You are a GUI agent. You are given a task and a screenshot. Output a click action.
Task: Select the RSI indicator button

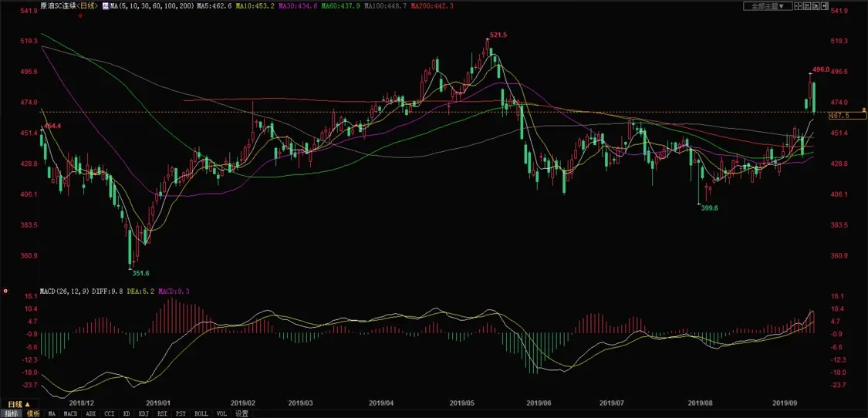point(162,413)
